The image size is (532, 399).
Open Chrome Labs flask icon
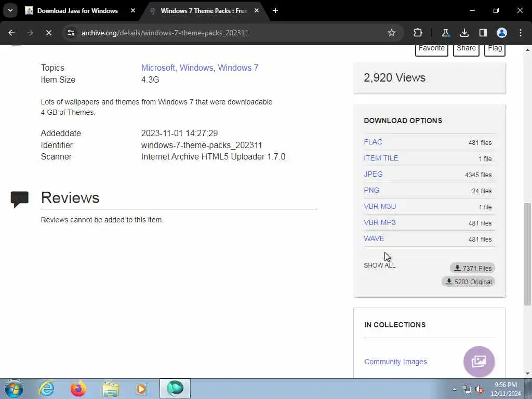coord(445,33)
